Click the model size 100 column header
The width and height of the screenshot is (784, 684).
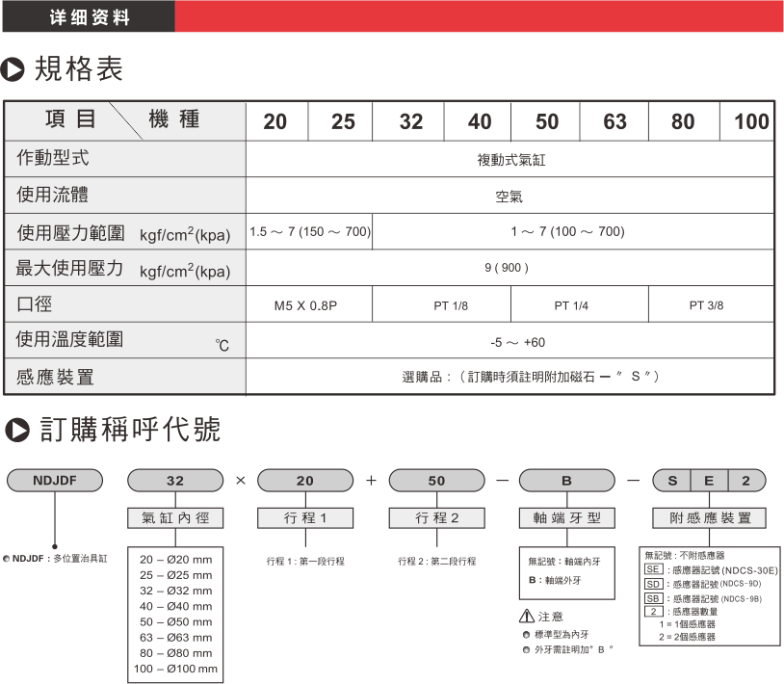pos(750,121)
